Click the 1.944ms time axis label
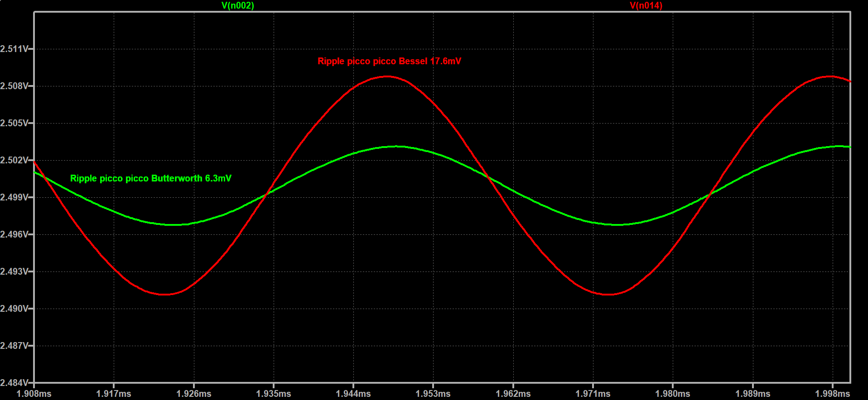Screen dimensions: 868x400 [353, 394]
